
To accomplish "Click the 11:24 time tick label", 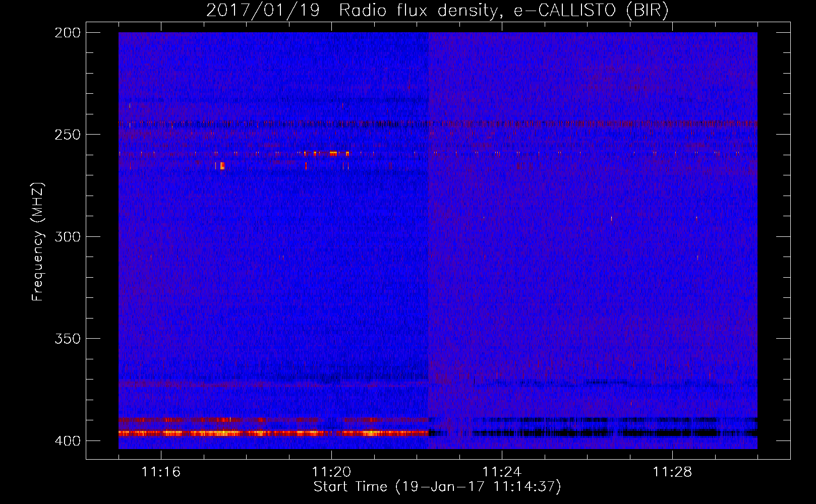I will point(502,472).
